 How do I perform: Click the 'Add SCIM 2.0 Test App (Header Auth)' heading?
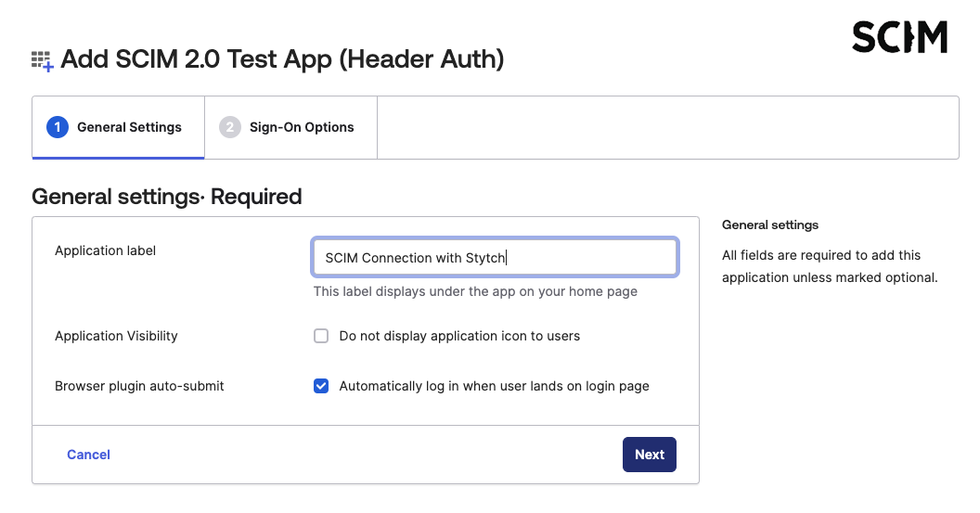[x=282, y=59]
